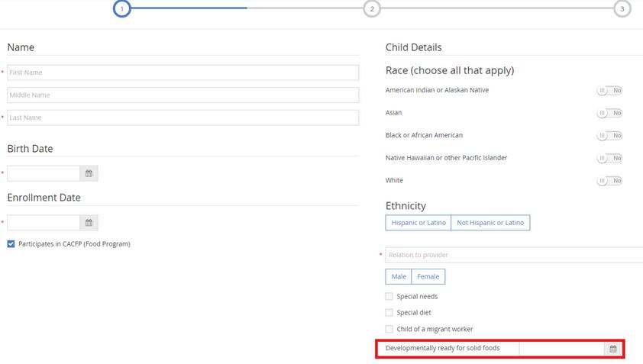This screenshot has height=364, width=643.
Task: Jump to wizard step 3 circle
Action: pyautogui.click(x=622, y=8)
